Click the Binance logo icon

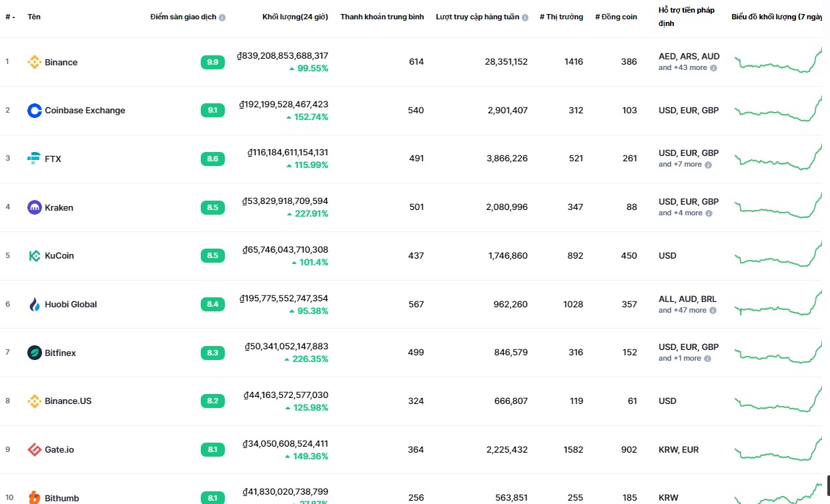coord(35,62)
